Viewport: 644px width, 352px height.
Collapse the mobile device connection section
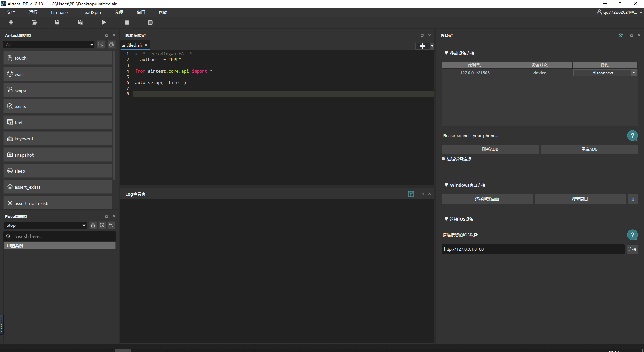tap(446, 53)
